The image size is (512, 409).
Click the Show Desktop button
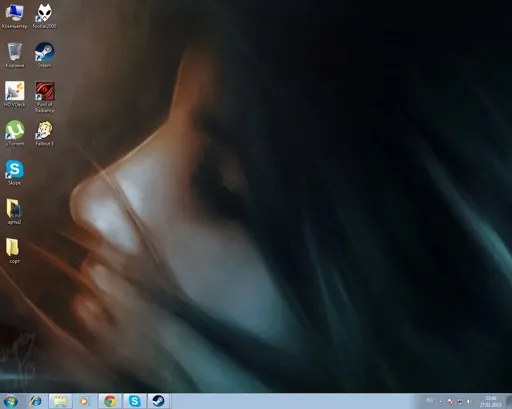[x=509, y=401]
